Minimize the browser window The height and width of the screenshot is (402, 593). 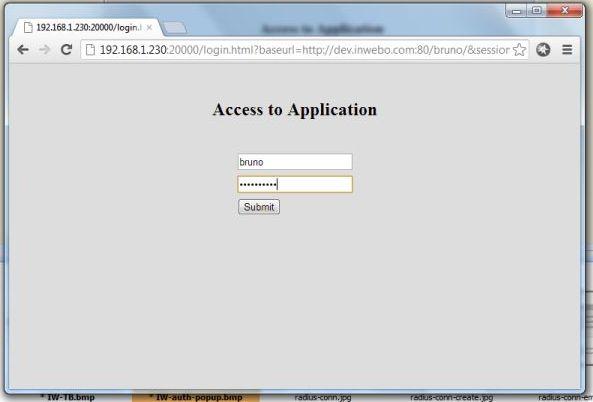tap(516, 11)
